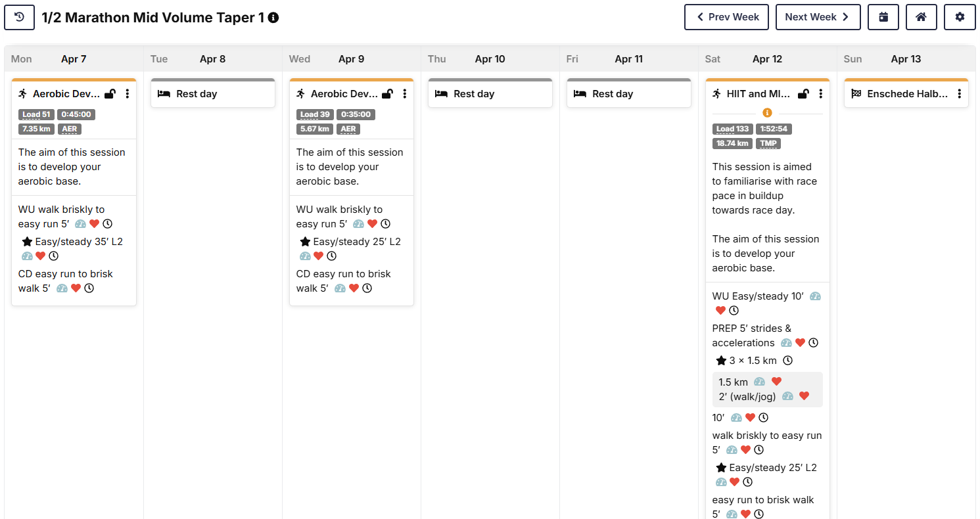Click clock icon on Monday's WU step
Viewport: 980px width, 519px height.
107,224
